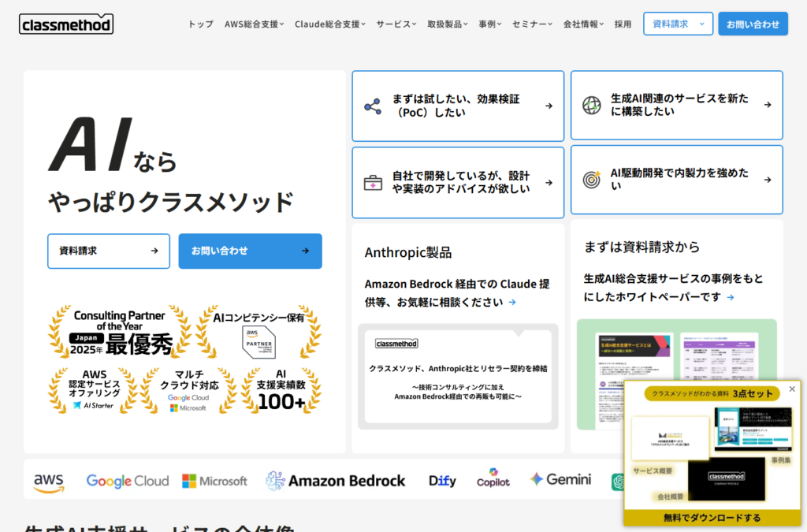
Task: Click the arrow in the 生成AI関連のサービス card
Action: pyautogui.click(x=768, y=105)
